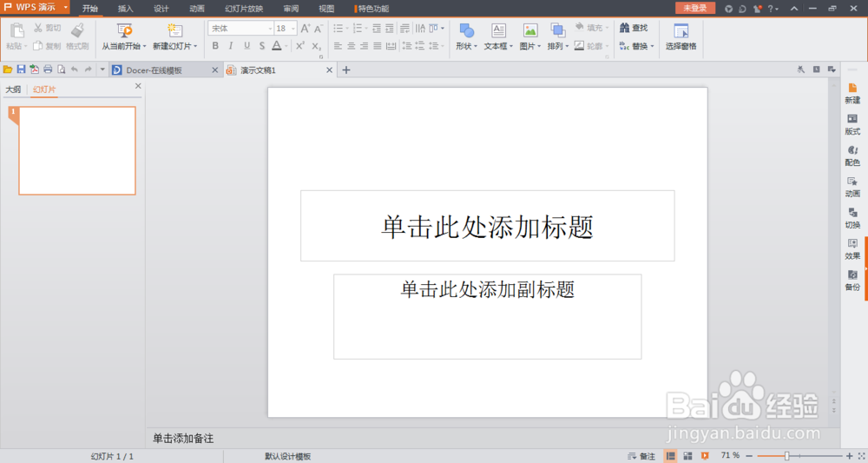
Task: Toggle italic formatting
Action: click(x=231, y=46)
